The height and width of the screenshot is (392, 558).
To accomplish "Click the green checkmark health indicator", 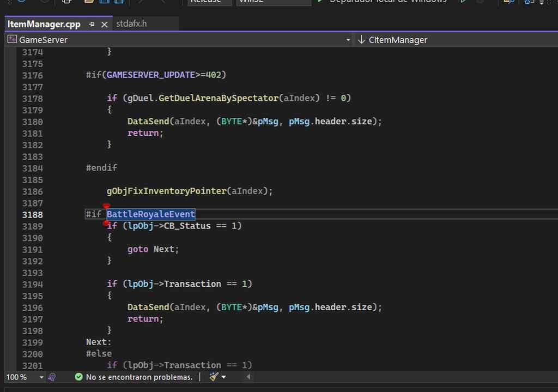I will (x=78, y=377).
